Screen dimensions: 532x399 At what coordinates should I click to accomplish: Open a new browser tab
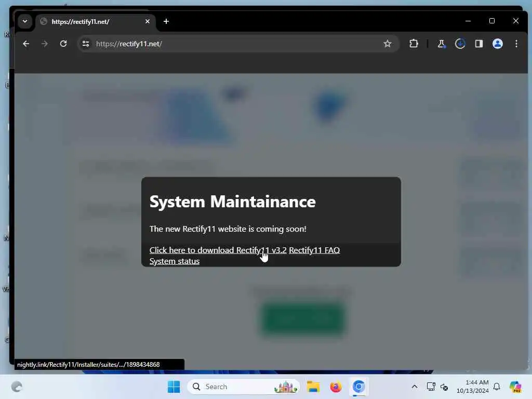166,21
